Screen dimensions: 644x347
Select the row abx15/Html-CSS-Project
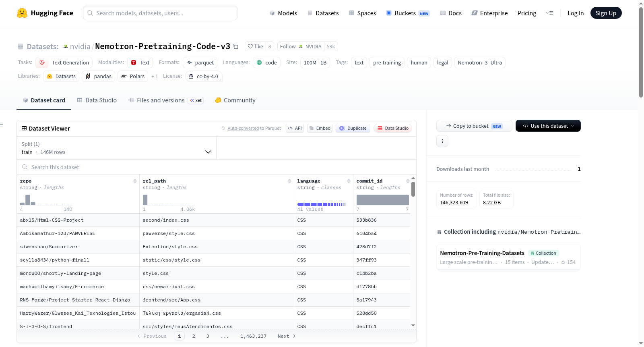click(x=213, y=220)
